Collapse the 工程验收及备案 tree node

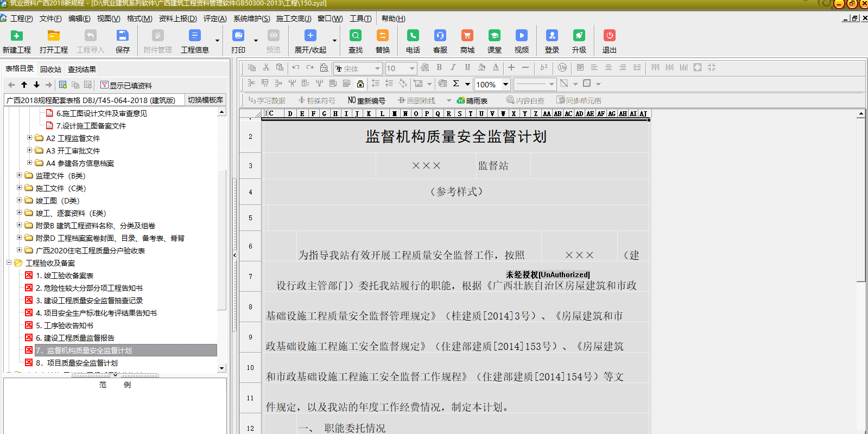pos(9,263)
